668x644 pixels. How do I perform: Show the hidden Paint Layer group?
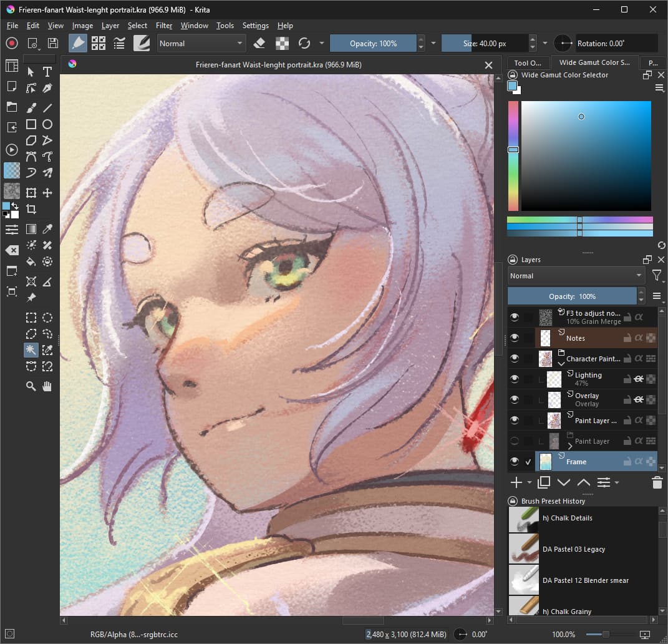pyautogui.click(x=515, y=441)
